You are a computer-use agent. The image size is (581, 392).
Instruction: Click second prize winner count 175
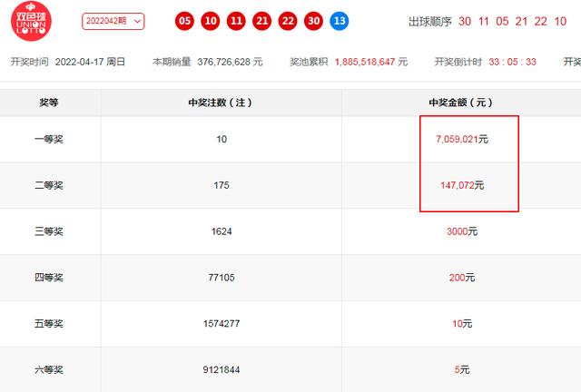(222, 185)
